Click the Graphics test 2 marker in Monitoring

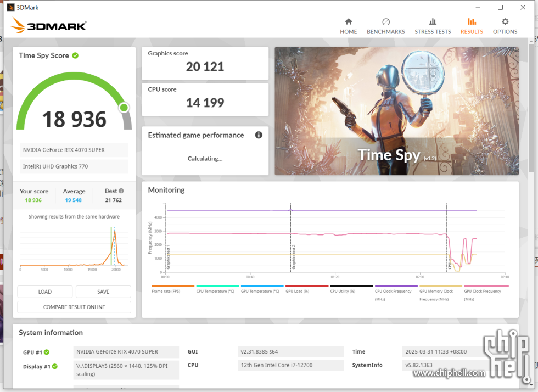[x=294, y=257]
